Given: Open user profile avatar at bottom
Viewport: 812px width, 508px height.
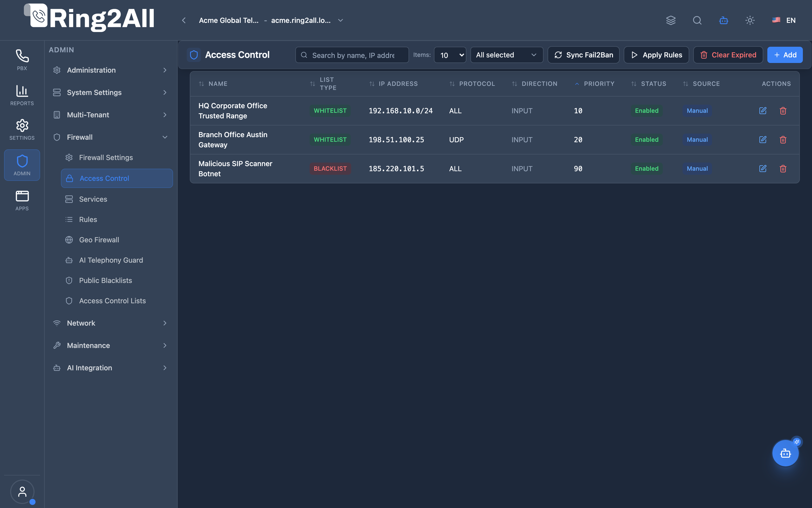Looking at the screenshot, I should click(x=22, y=491).
